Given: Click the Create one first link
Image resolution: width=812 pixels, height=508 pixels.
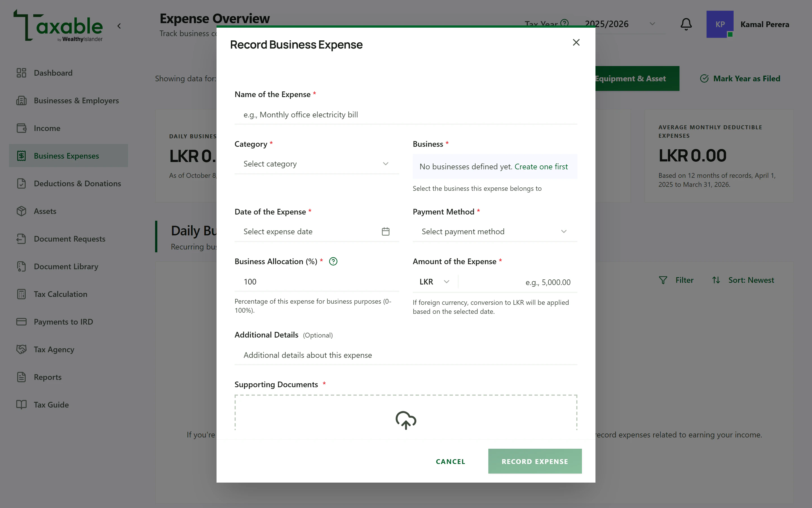Looking at the screenshot, I should pyautogui.click(x=541, y=167).
